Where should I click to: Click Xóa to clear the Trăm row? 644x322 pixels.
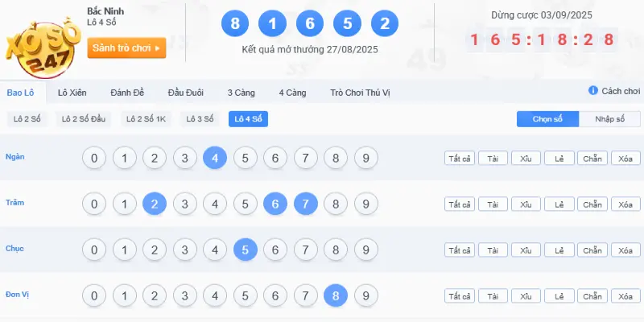point(625,204)
